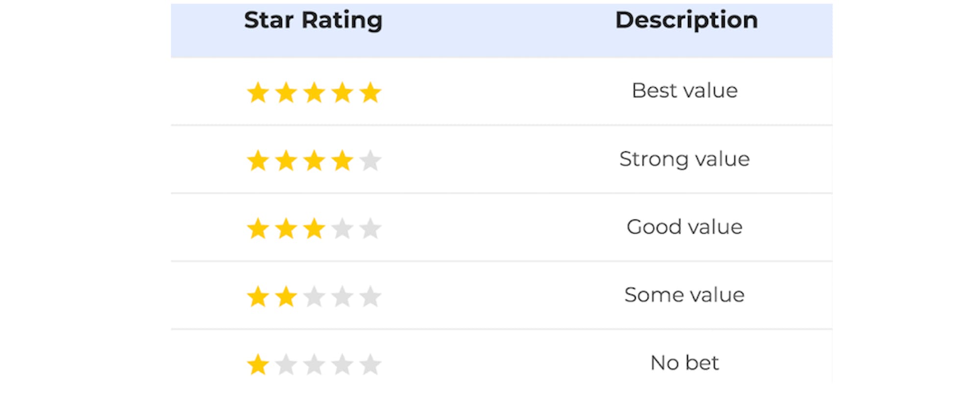Image resolution: width=980 pixels, height=395 pixels.
Task: Click the first star in Best value row
Action: [258, 93]
